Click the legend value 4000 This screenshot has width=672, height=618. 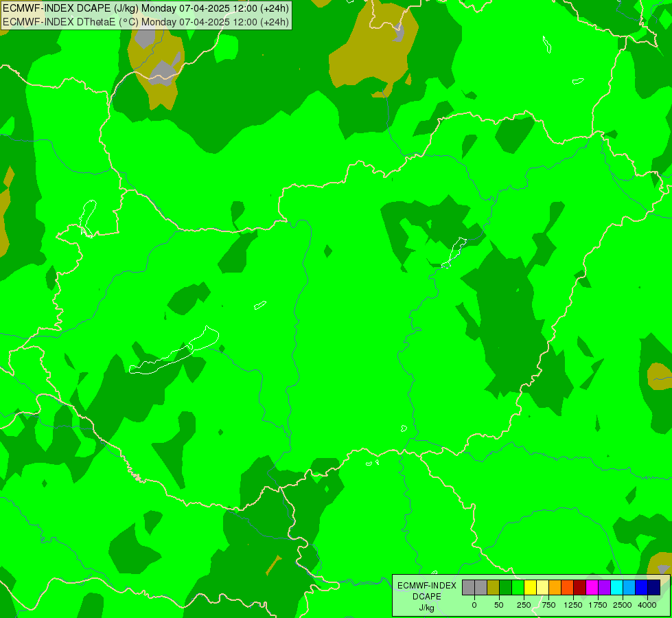(x=647, y=605)
